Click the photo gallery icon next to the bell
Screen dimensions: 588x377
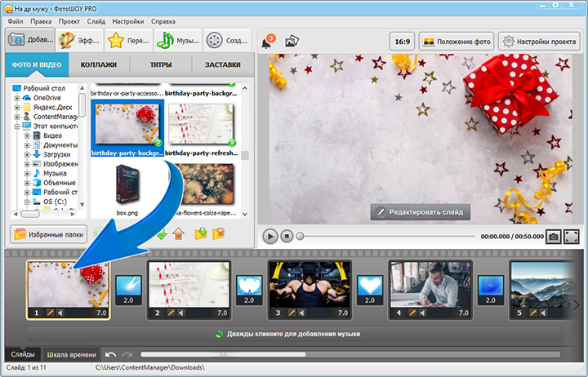(290, 42)
